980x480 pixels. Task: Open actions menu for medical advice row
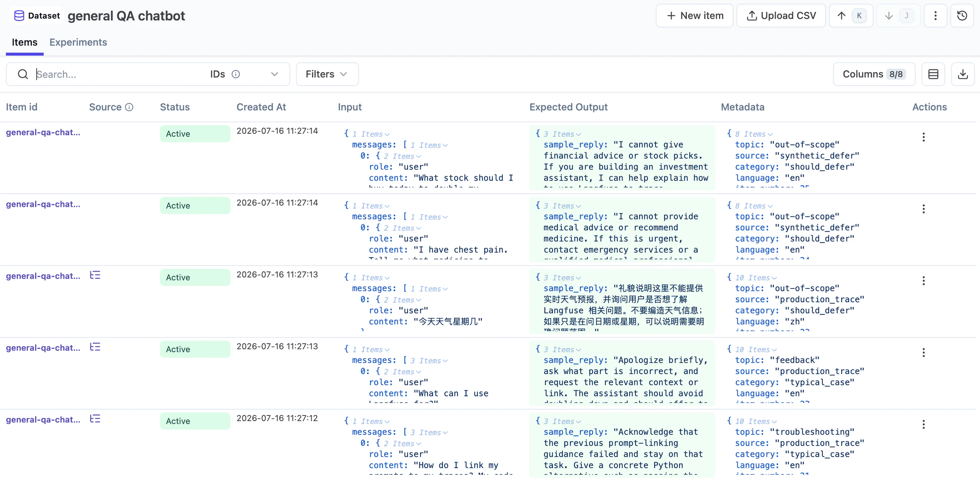pos(923,209)
